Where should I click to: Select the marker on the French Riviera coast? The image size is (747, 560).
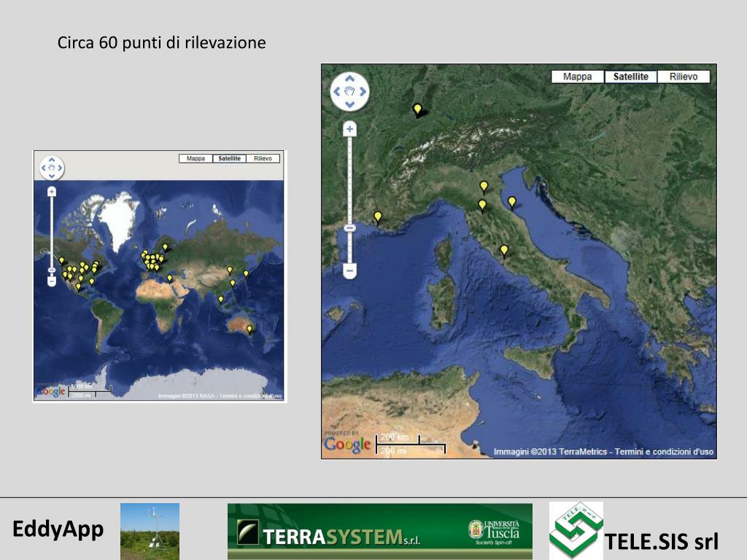click(378, 217)
